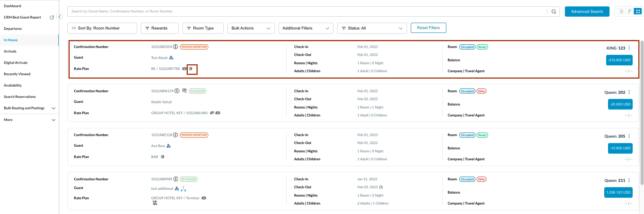
Task: Switch to the grid card view
Action: click(638, 11)
